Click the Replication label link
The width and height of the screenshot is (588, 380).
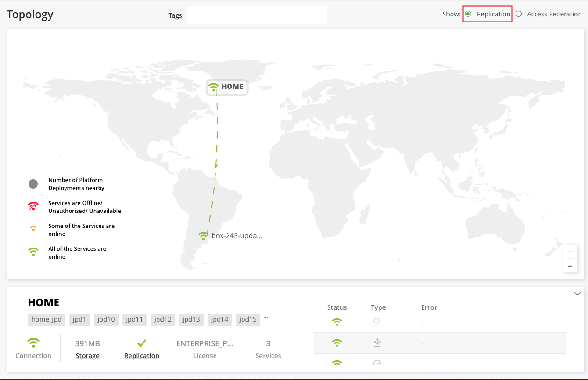[x=142, y=356]
